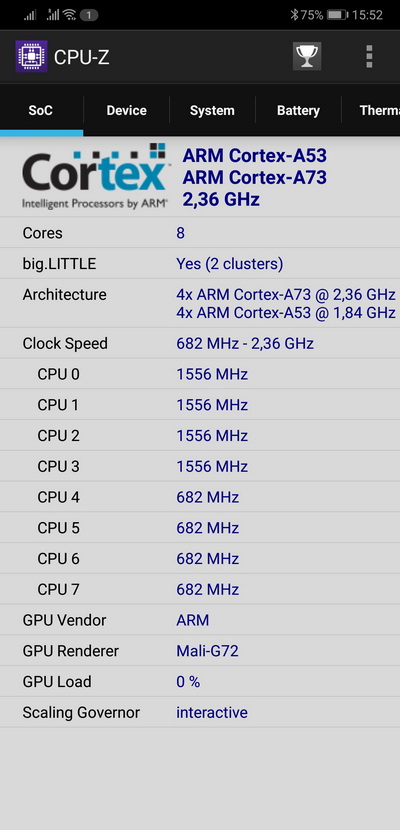
Task: Open the Battery tab
Action: (x=298, y=111)
